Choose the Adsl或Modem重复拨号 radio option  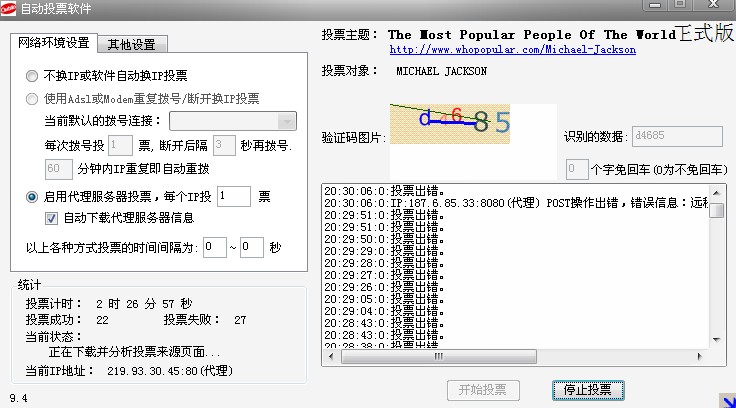pos(32,99)
